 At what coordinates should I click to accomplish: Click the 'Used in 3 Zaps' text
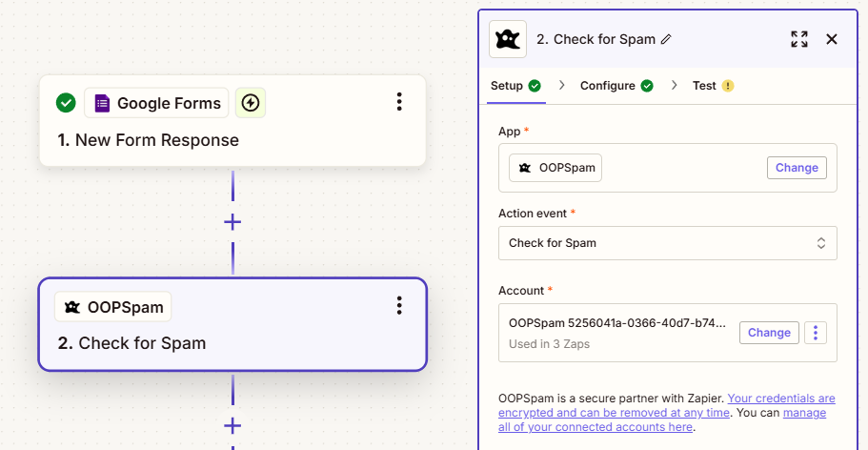[549, 344]
